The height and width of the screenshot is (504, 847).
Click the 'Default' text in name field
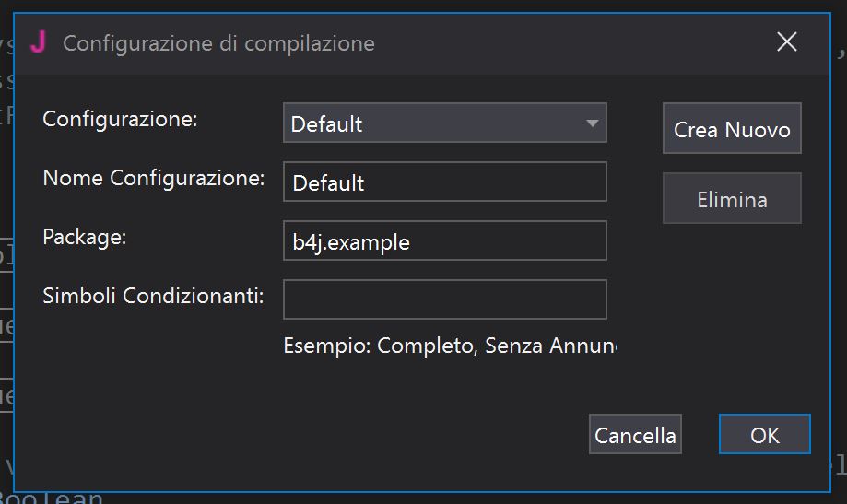point(328,183)
